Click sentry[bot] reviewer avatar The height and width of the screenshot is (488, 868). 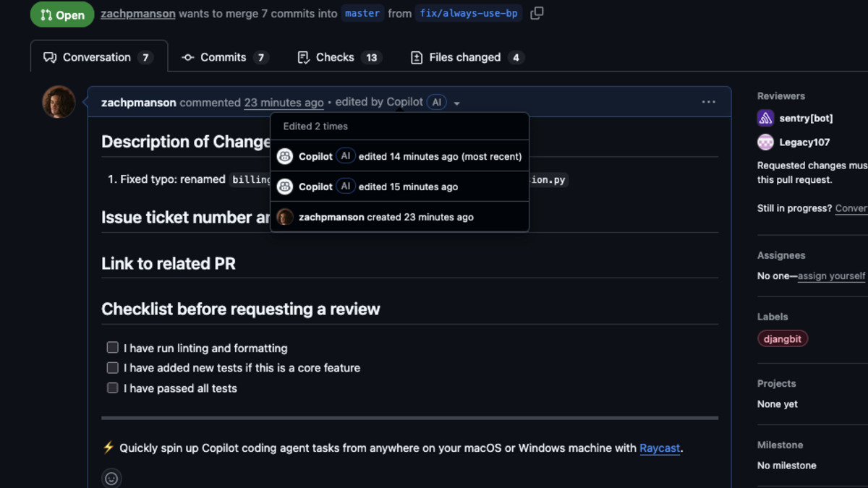click(x=765, y=118)
